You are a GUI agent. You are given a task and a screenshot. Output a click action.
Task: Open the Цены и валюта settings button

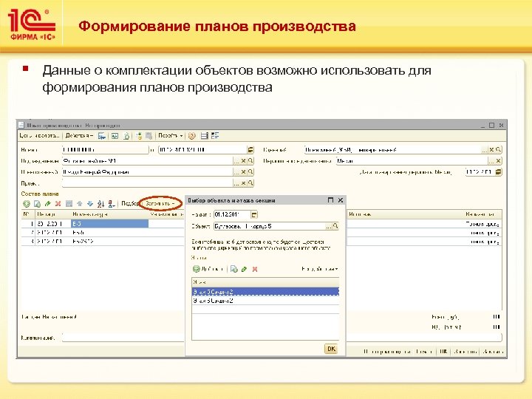coord(39,136)
